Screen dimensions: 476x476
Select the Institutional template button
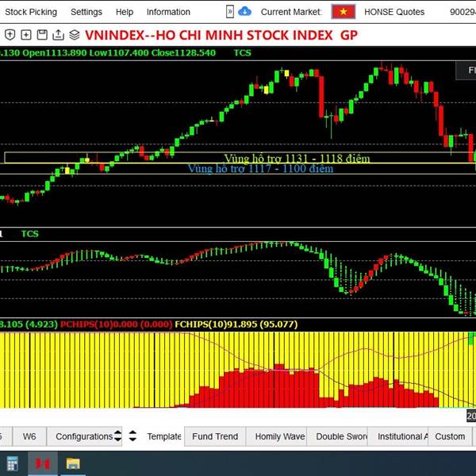(x=398, y=436)
